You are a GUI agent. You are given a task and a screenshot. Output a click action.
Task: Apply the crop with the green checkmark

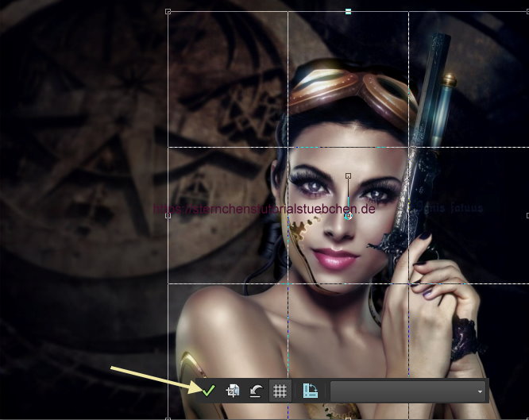(x=208, y=391)
